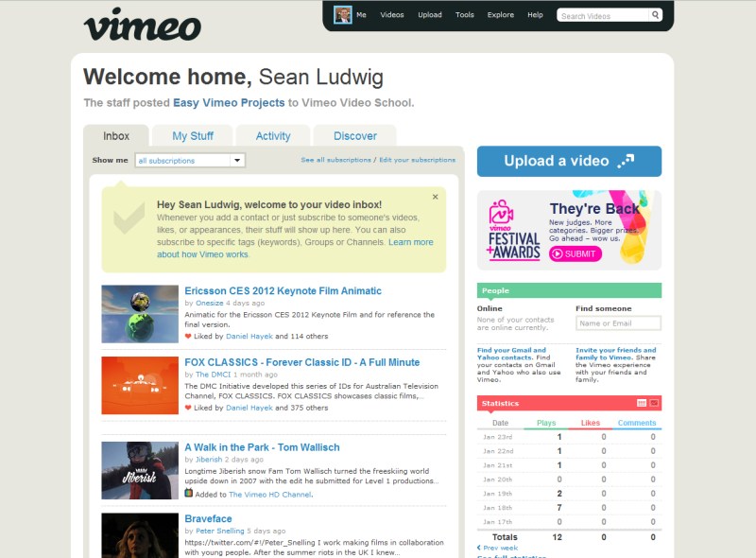Visit the Onesize profile link
756x558 pixels.
209,304
